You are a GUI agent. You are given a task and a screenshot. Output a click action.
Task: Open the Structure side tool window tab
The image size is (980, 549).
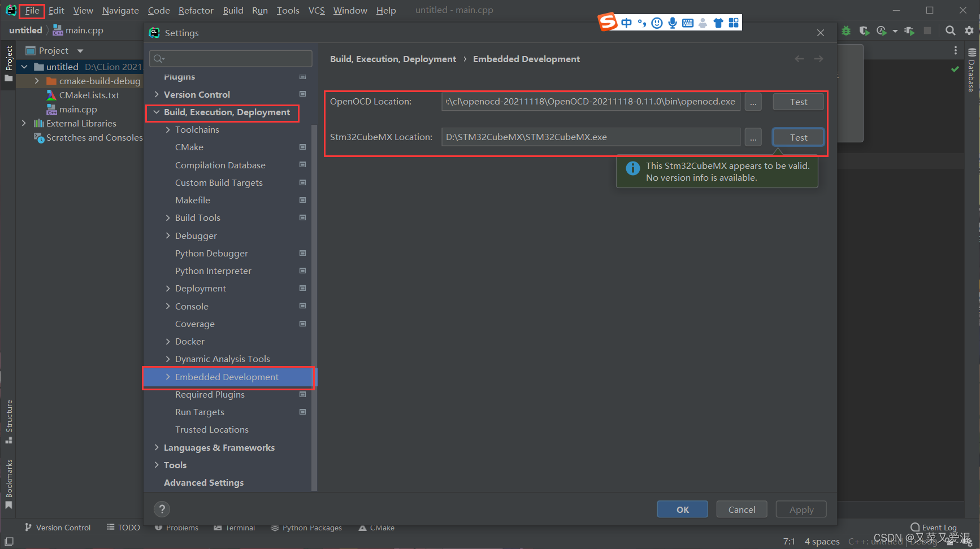[x=8, y=422]
